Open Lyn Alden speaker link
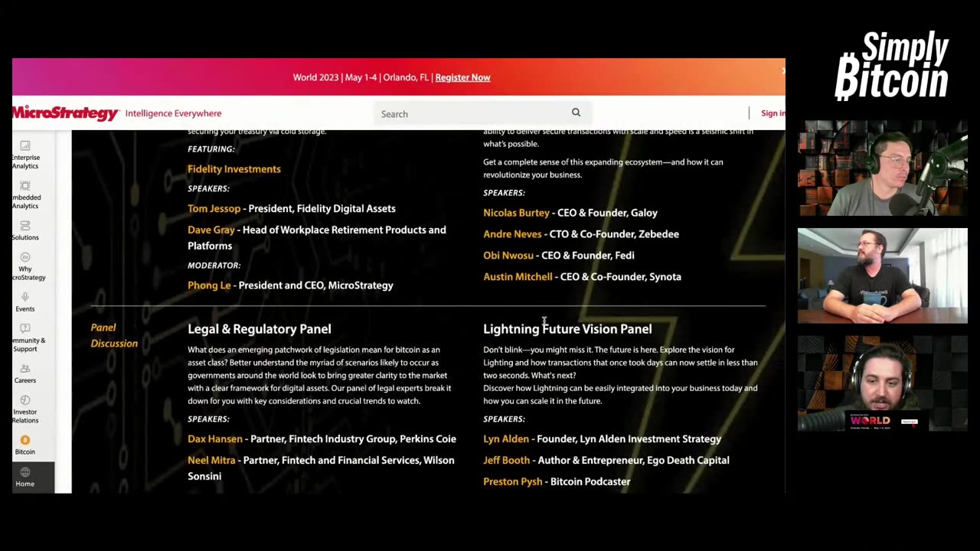980x551 pixels. (x=506, y=439)
